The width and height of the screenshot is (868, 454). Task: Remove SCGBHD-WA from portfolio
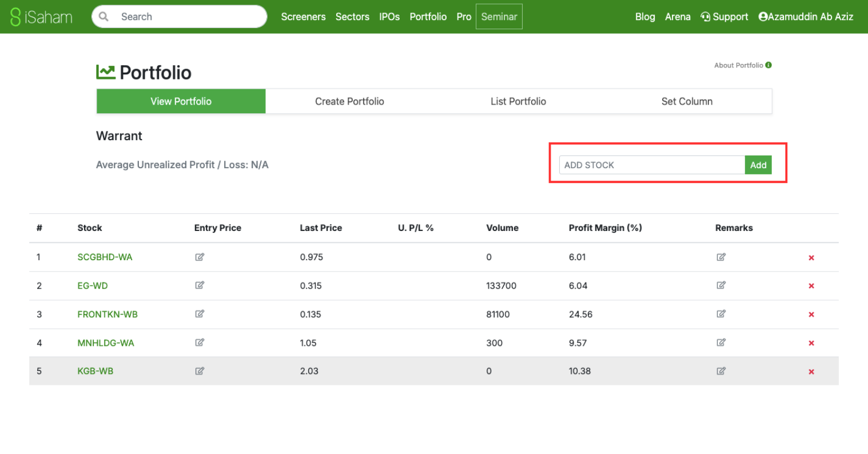tap(811, 258)
